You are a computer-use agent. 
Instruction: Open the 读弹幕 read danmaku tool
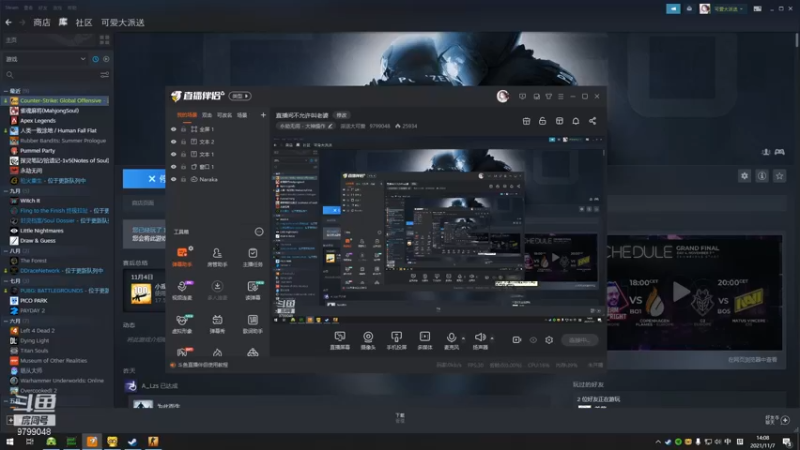click(253, 290)
